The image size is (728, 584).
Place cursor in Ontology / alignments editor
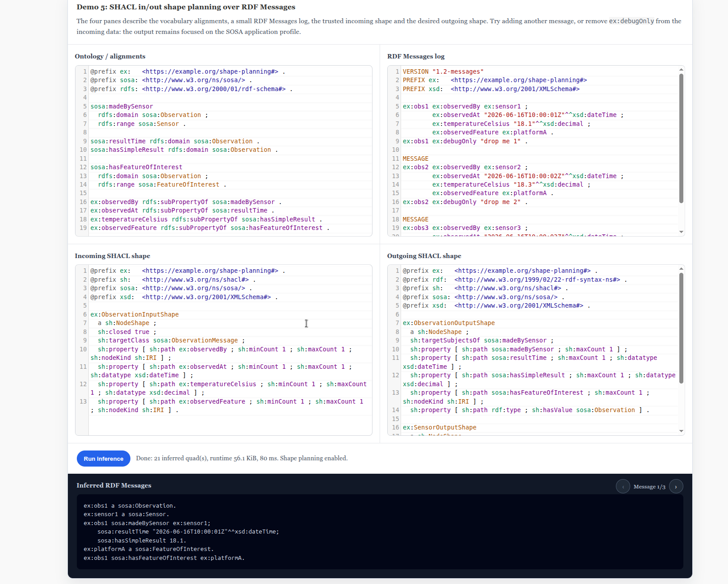tap(230, 150)
